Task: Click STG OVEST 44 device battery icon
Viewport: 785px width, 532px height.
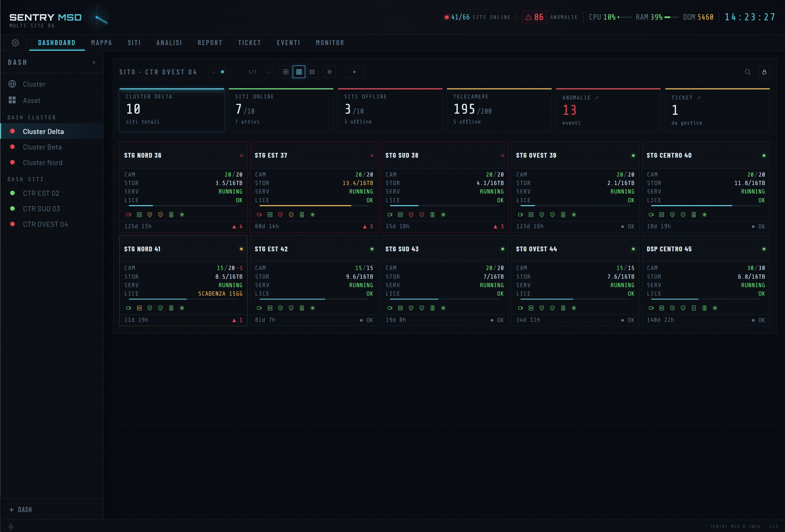Action: 563,308
